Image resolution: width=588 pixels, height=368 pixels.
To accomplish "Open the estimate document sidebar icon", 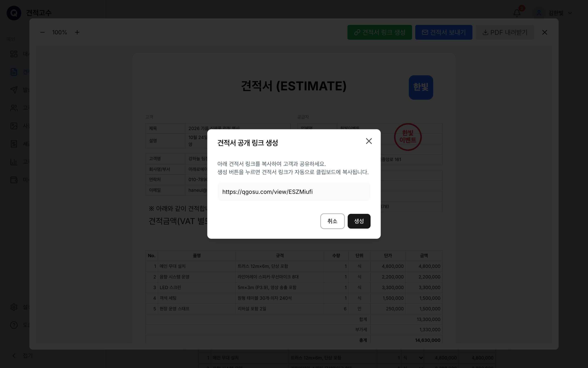I will coord(14,72).
